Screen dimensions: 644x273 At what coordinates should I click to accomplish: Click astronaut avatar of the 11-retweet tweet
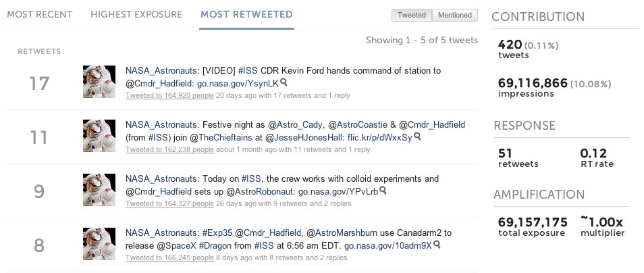pos(100,137)
